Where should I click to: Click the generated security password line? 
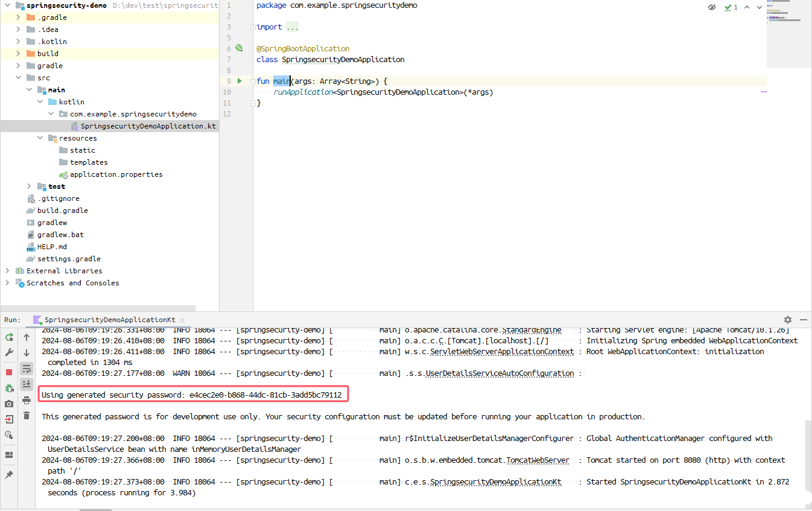pyautogui.click(x=192, y=395)
